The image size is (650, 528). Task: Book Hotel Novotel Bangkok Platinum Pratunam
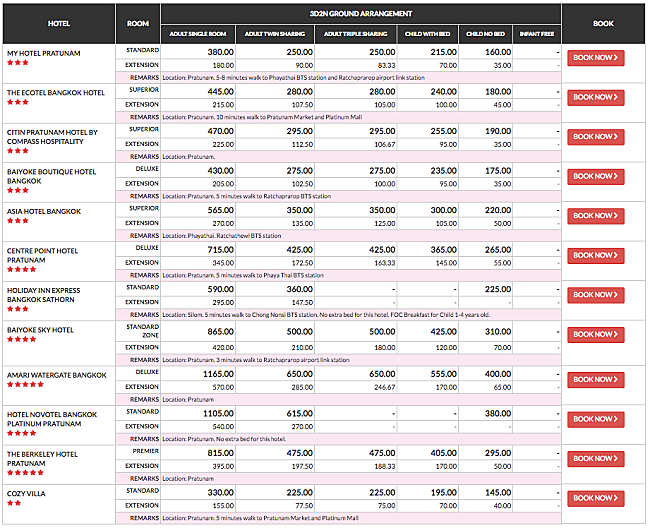pyautogui.click(x=596, y=419)
